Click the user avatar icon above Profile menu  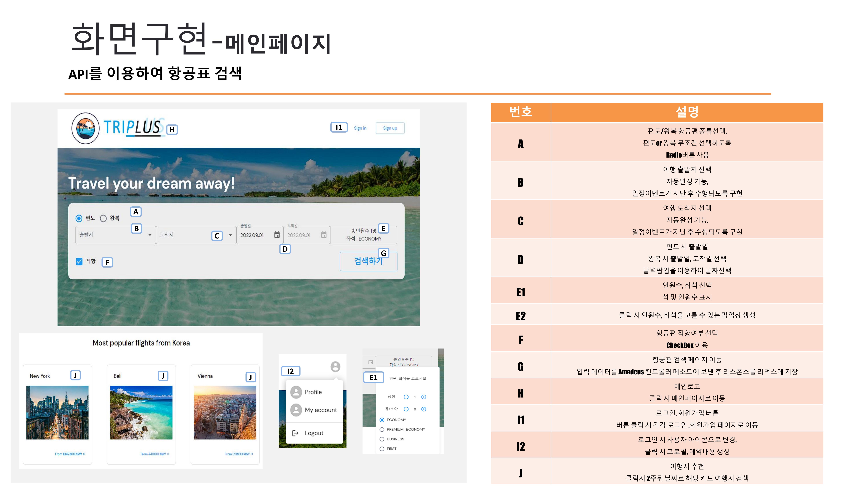click(335, 366)
